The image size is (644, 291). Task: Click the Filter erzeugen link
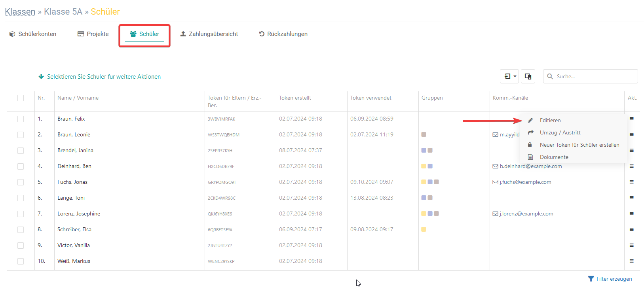pyautogui.click(x=614, y=279)
